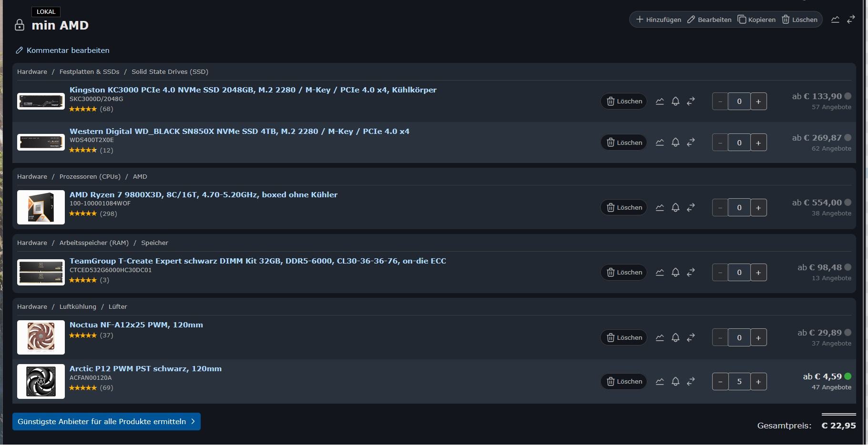Open Western Digital WD_BLACK SN850X title link
This screenshot has height=447, width=868.
click(x=239, y=131)
